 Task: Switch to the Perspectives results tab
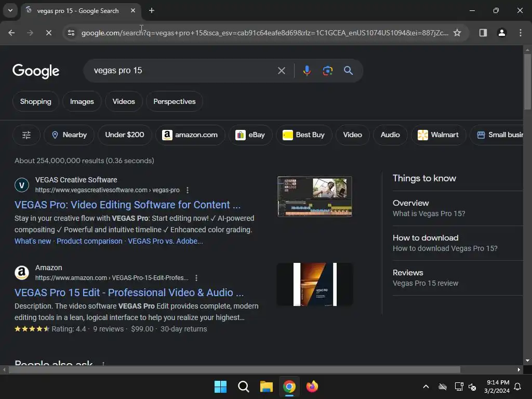click(175, 101)
